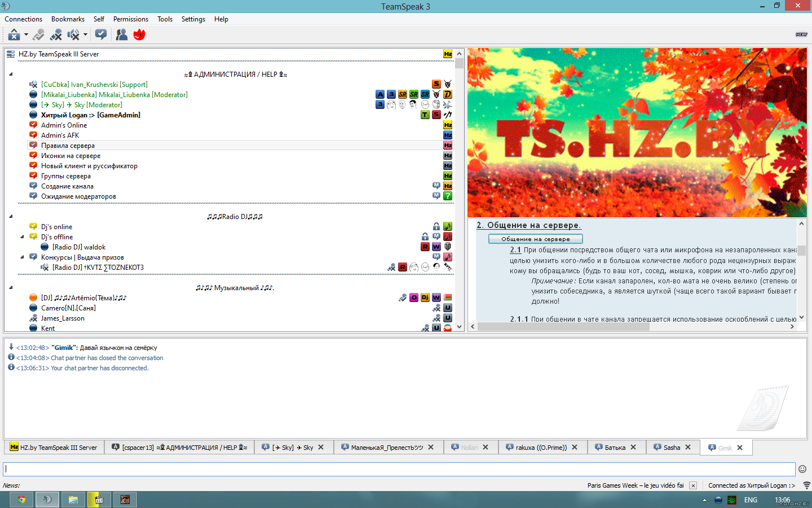The width and height of the screenshot is (812, 508).
Task: Click the info panel vertical scrollbar thumb
Action: [801, 249]
